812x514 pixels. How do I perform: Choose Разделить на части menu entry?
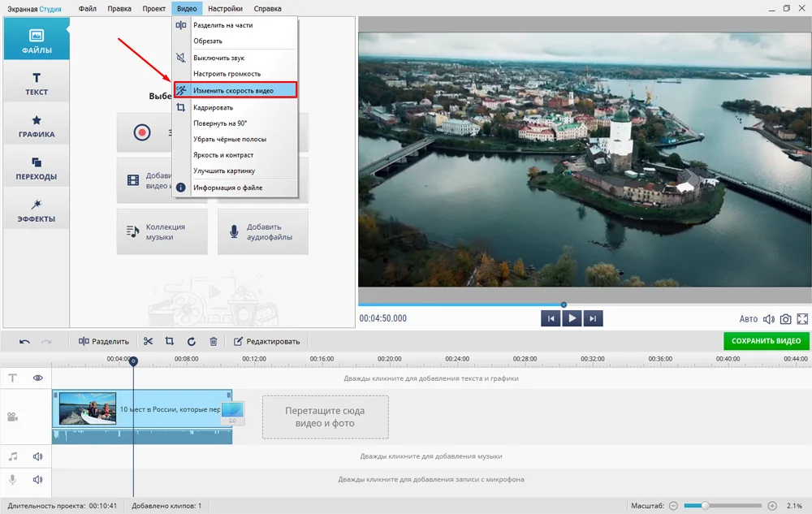click(235, 25)
